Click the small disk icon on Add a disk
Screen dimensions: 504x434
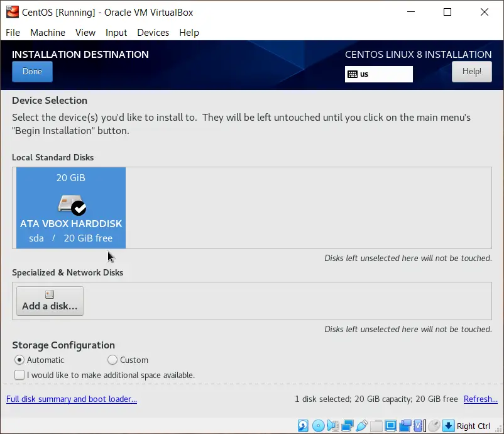coord(50,294)
